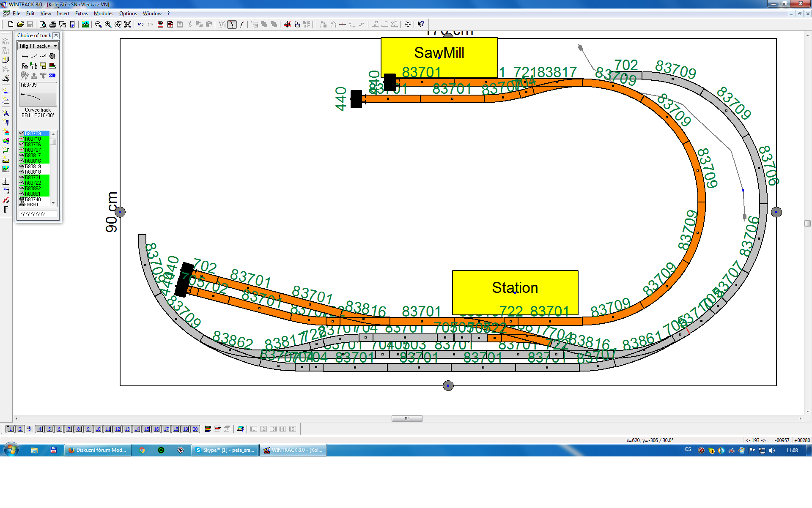Click the Undo arrow icon
This screenshot has height=508, width=812.
[x=141, y=25]
